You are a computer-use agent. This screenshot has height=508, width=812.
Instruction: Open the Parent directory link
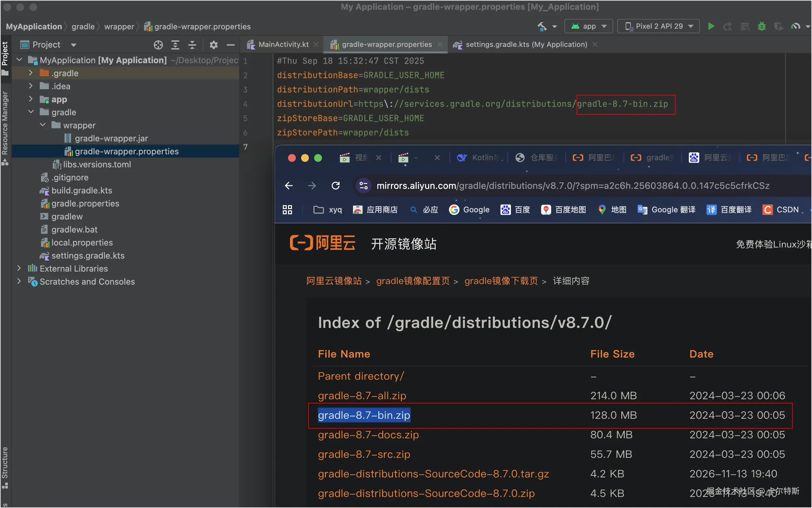(361, 376)
